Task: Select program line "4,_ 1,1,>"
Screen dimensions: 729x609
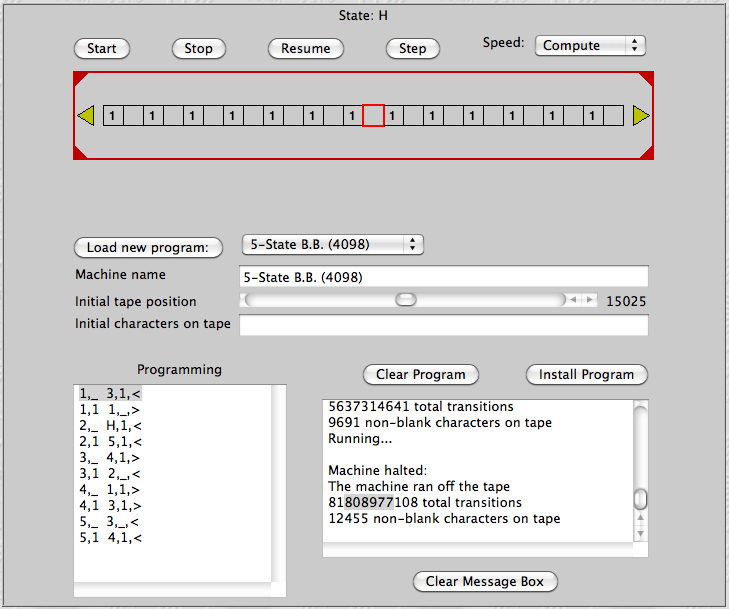Action: (x=109, y=490)
